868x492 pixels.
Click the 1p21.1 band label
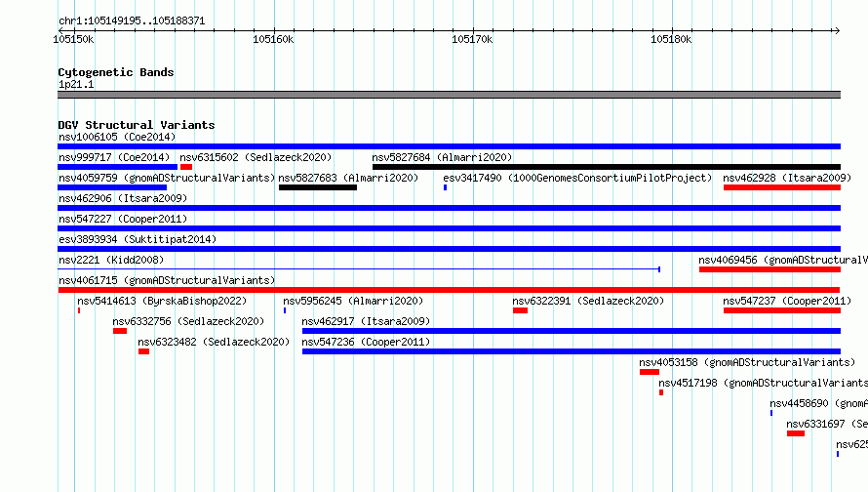pos(76,85)
